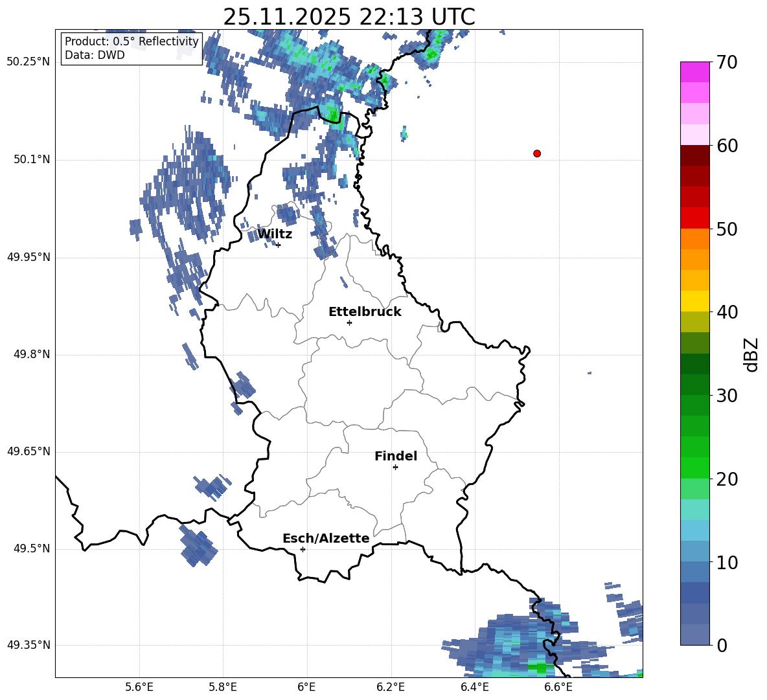Click the orange color band below 50
This screenshot has width=767, height=700.
695,239
